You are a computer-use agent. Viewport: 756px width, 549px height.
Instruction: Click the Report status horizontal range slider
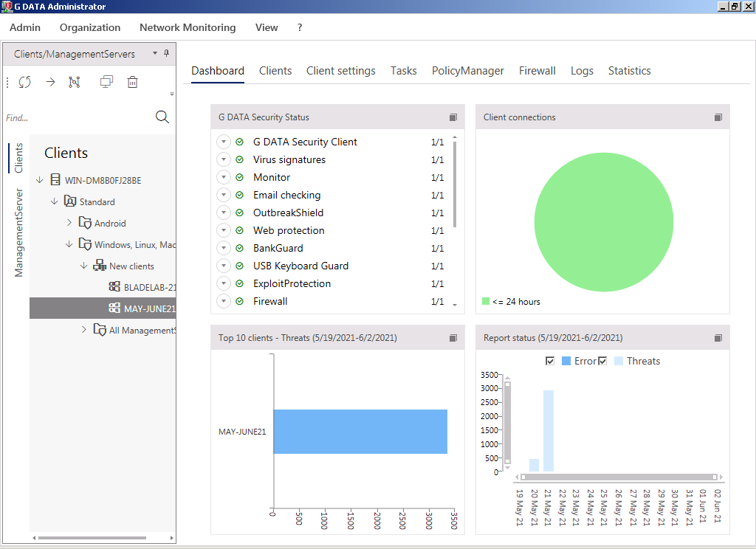coord(617,477)
